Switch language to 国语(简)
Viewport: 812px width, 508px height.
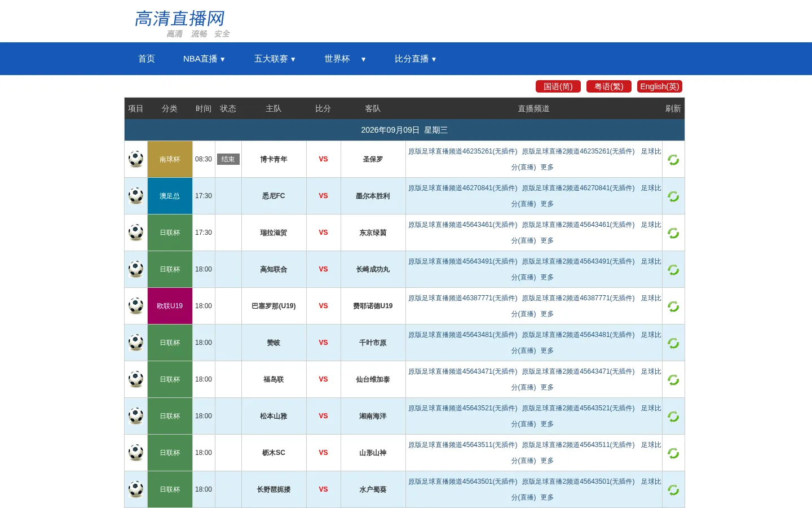pos(558,86)
